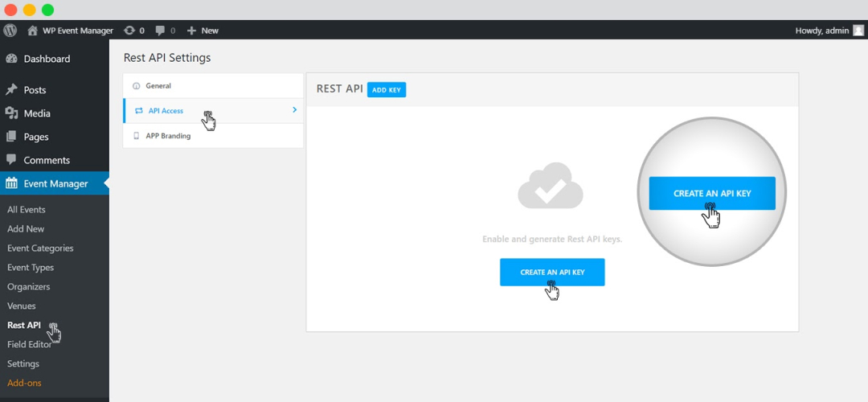Click 'Enable and generate Rest API keys.' text
Screen dimensions: 868x402
pos(552,240)
